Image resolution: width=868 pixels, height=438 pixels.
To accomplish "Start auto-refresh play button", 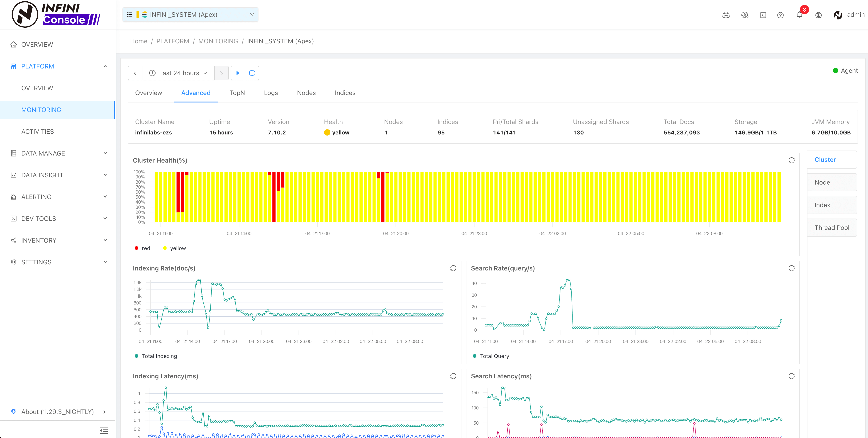I will click(x=238, y=73).
